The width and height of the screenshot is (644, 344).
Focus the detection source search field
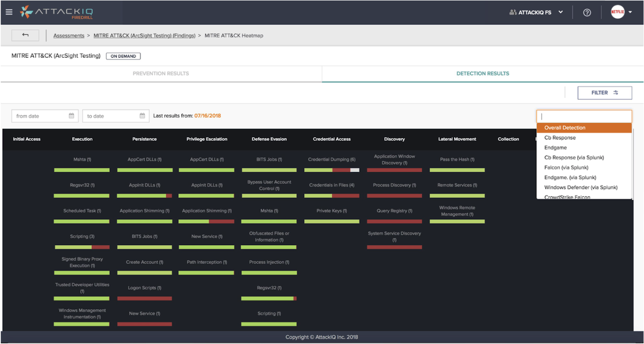(583, 116)
